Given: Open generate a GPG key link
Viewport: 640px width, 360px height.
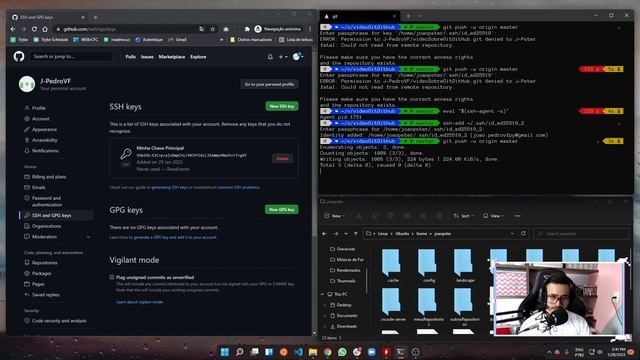Looking at the screenshot, I should pos(176,237).
